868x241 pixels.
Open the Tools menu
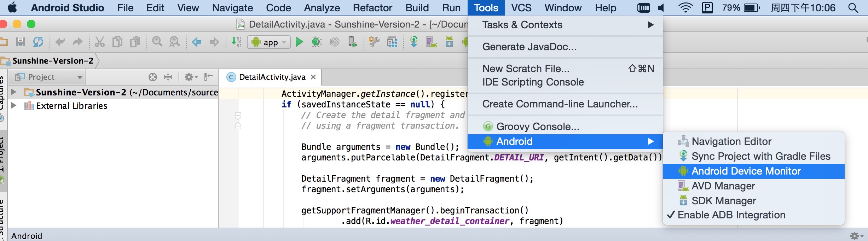486,8
